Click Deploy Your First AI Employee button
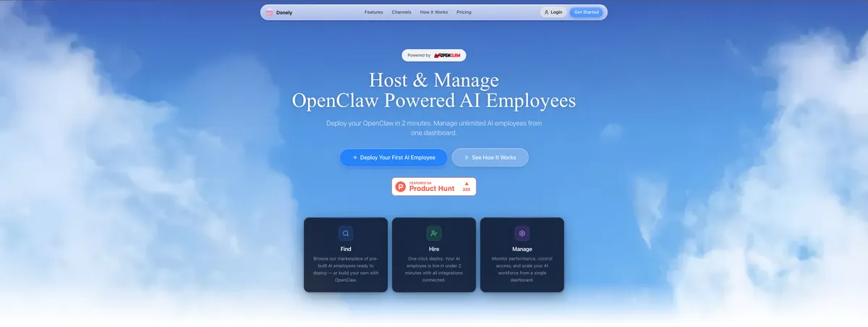The height and width of the screenshot is (327, 868). (393, 157)
